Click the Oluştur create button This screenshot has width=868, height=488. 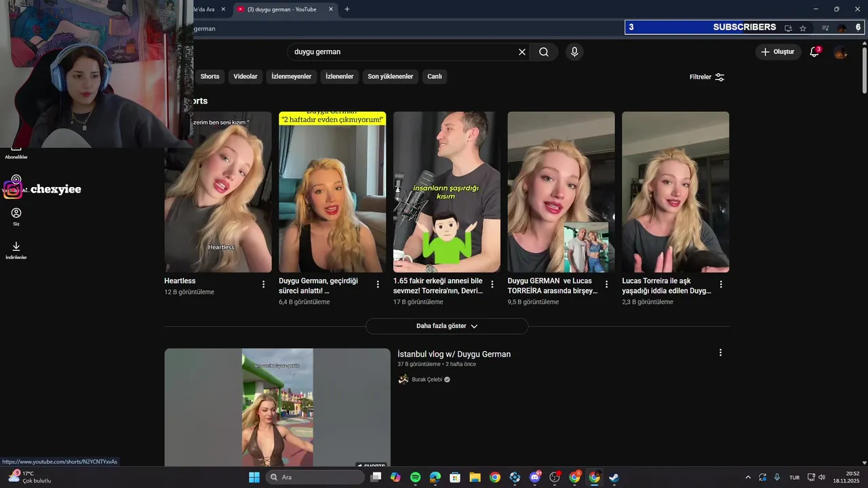[x=778, y=52]
